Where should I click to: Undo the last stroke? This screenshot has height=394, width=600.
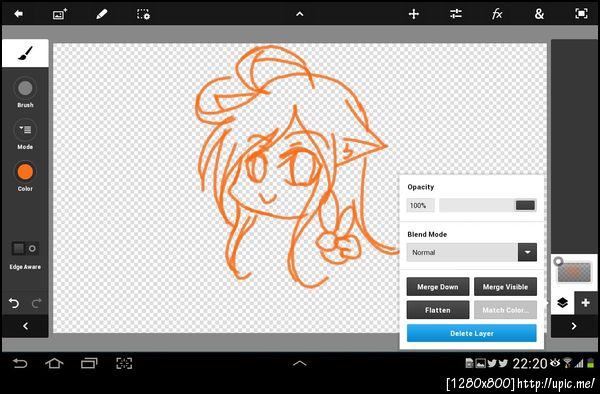point(14,303)
